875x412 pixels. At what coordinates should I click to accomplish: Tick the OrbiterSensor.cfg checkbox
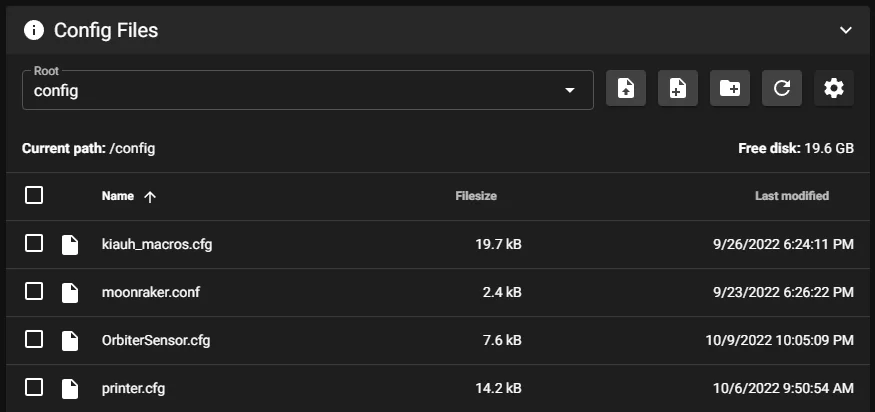pyautogui.click(x=34, y=339)
